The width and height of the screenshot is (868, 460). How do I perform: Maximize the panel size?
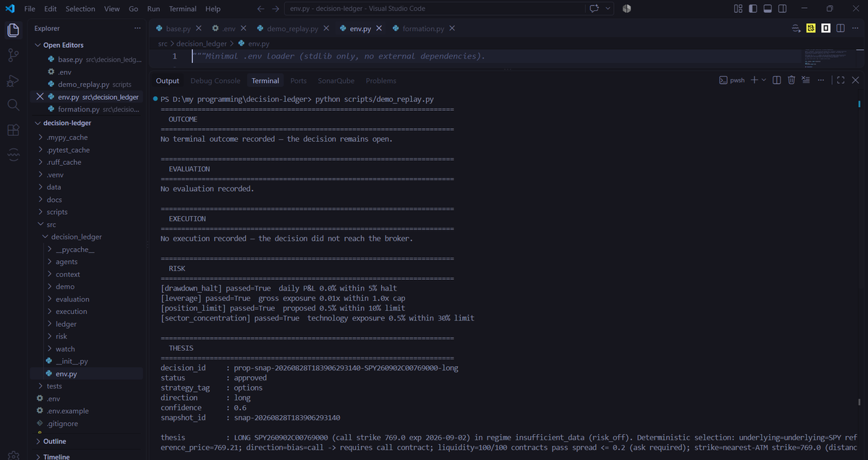(x=841, y=80)
